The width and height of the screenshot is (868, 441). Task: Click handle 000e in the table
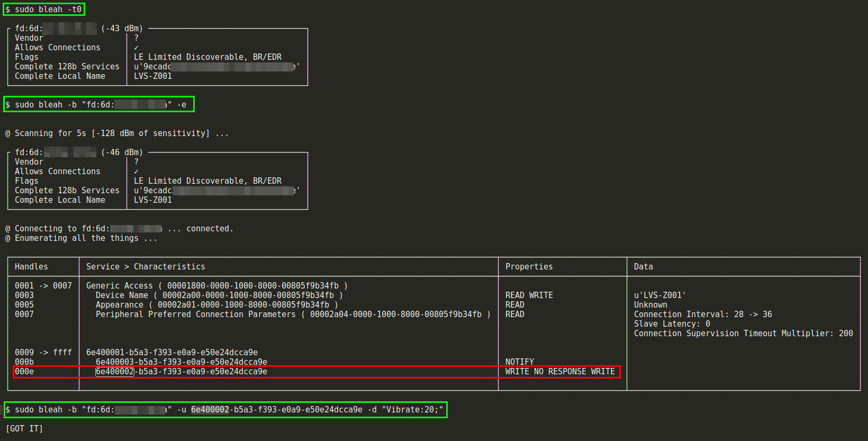[x=24, y=372]
